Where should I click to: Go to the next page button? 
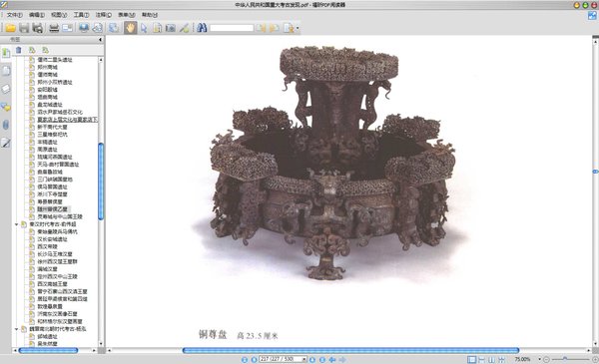click(x=312, y=359)
